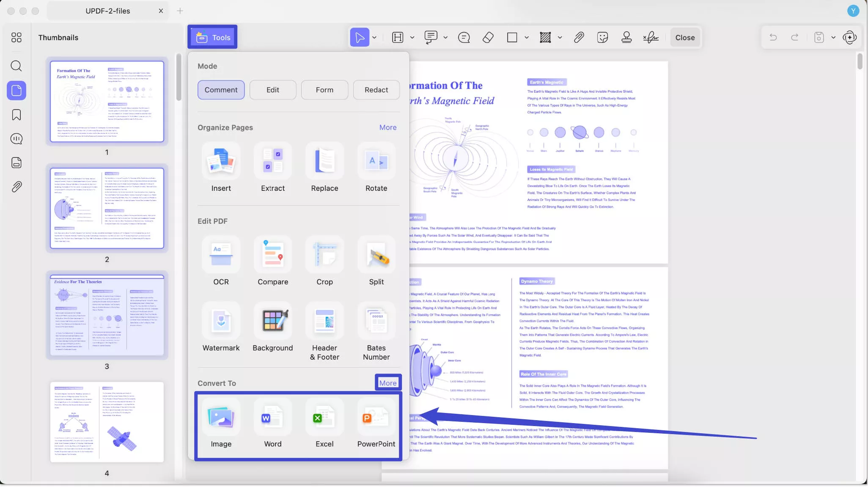Convert the PDF to Image
868x487 pixels.
point(221,424)
